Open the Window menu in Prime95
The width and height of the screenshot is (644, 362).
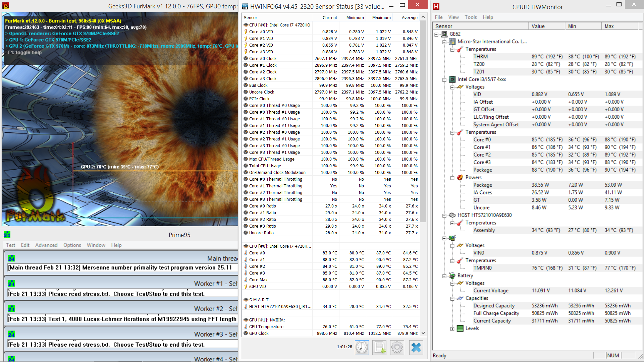[96, 245]
